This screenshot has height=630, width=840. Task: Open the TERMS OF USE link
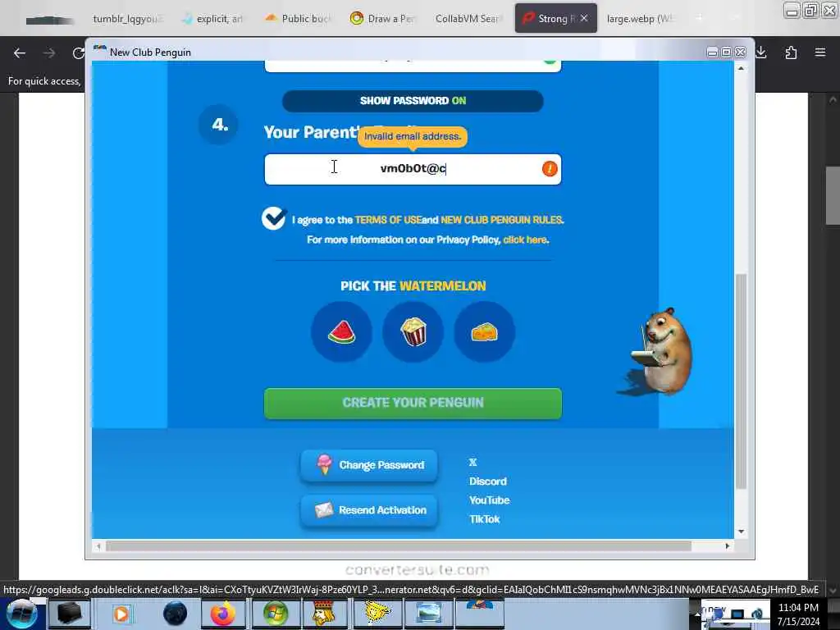click(388, 220)
